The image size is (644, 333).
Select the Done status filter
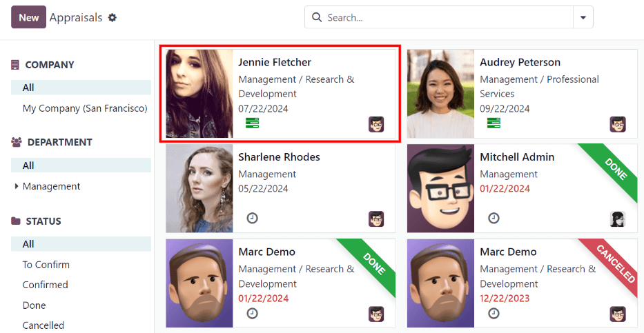(x=35, y=305)
